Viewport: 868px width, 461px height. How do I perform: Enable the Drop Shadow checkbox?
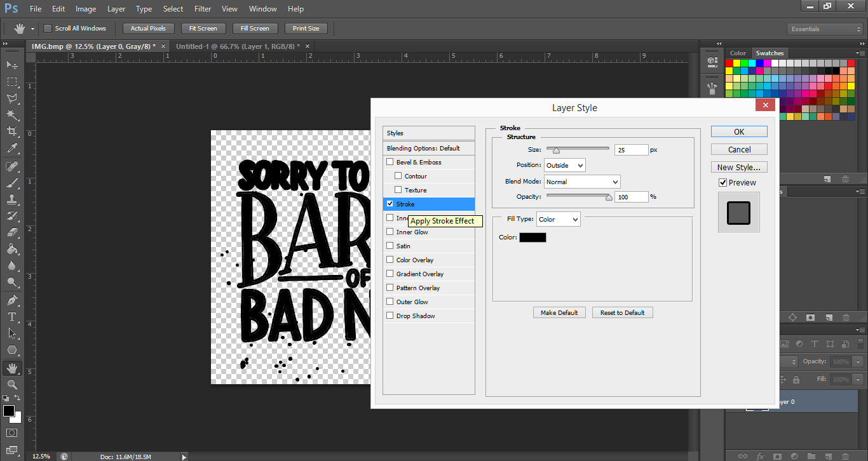pyautogui.click(x=390, y=316)
